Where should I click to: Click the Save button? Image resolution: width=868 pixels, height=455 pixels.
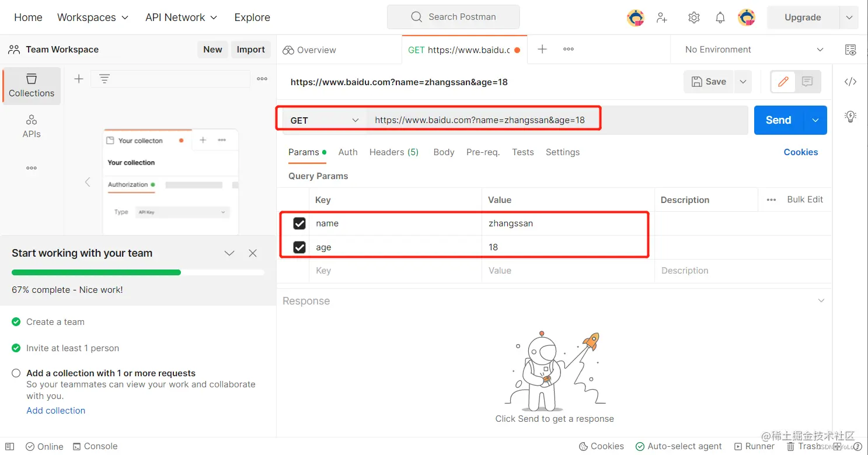click(709, 82)
